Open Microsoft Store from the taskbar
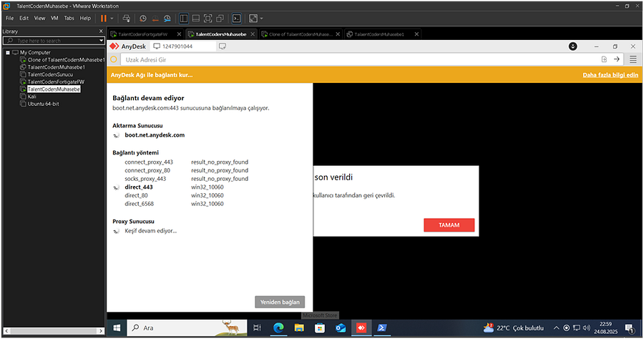The image size is (644, 339). [320, 328]
